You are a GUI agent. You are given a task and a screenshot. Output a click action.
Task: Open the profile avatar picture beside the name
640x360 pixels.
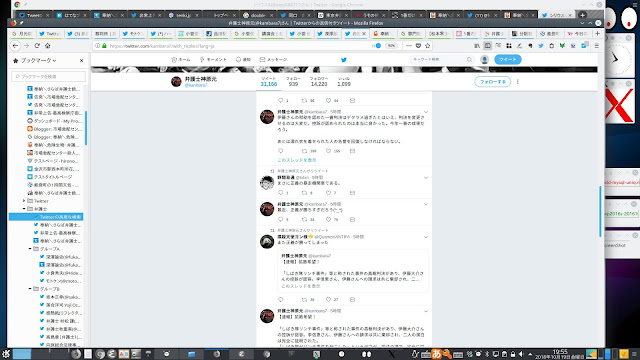coord(176,82)
